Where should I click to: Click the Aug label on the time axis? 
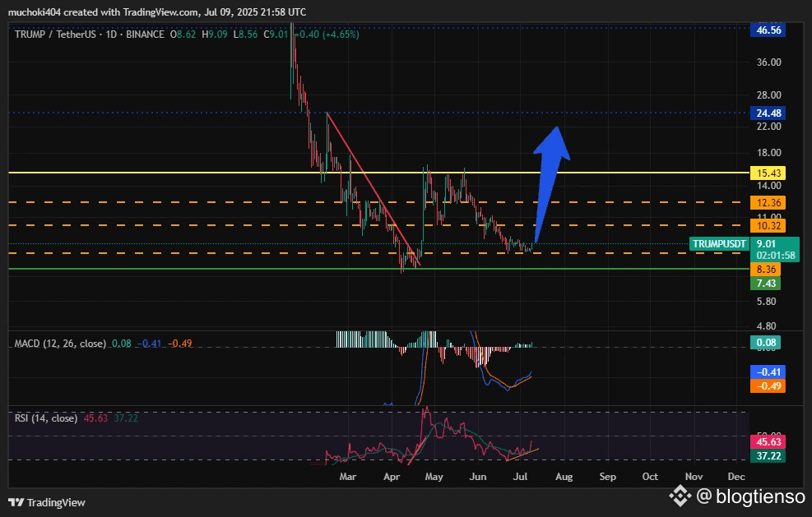[564, 477]
